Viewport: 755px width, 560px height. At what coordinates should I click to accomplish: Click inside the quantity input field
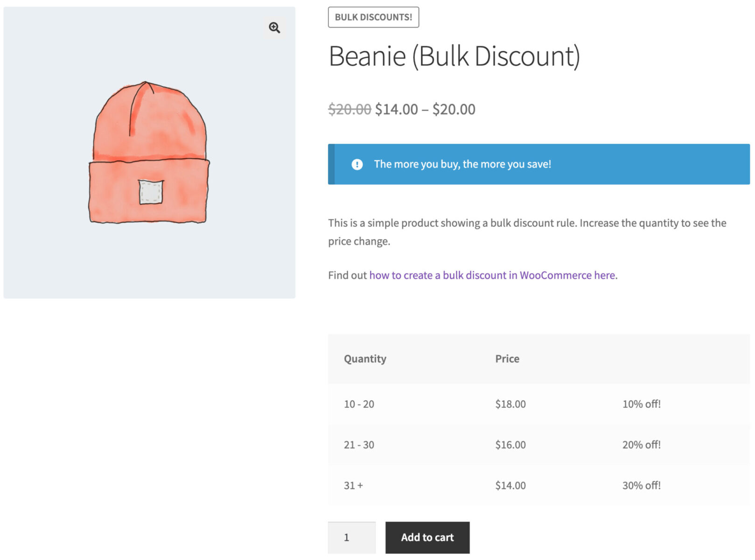351,537
